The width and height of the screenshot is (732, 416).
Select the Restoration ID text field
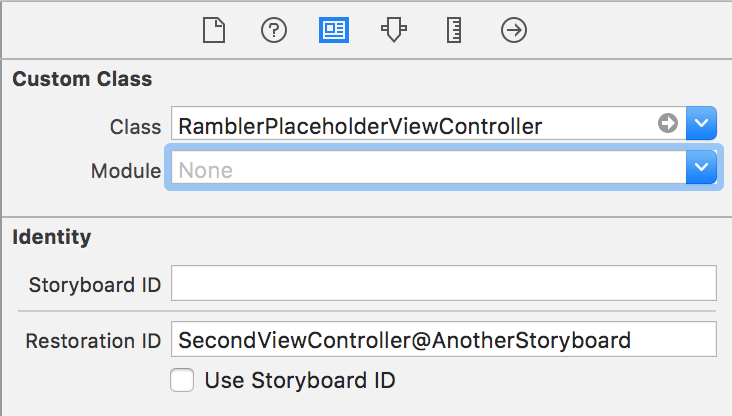tap(444, 340)
